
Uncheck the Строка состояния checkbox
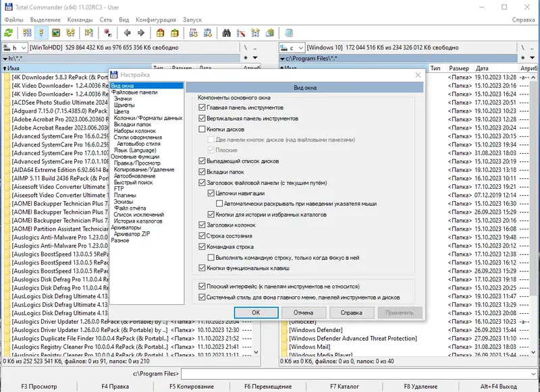click(x=202, y=235)
